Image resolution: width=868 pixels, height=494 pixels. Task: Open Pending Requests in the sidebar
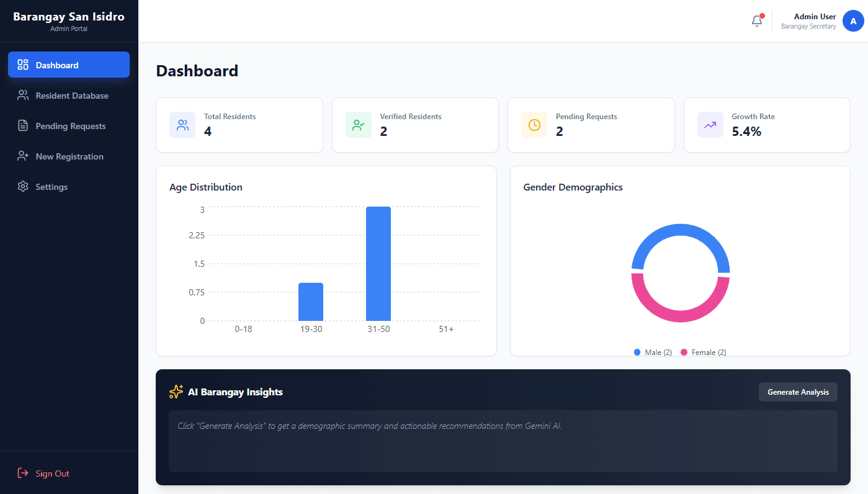click(69, 125)
